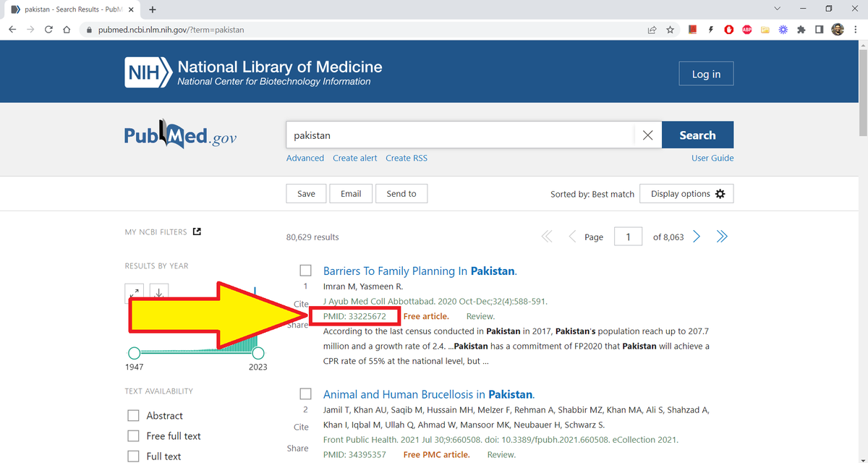Open Animal and Human Brucellosis in Pakistan article

[x=428, y=394]
